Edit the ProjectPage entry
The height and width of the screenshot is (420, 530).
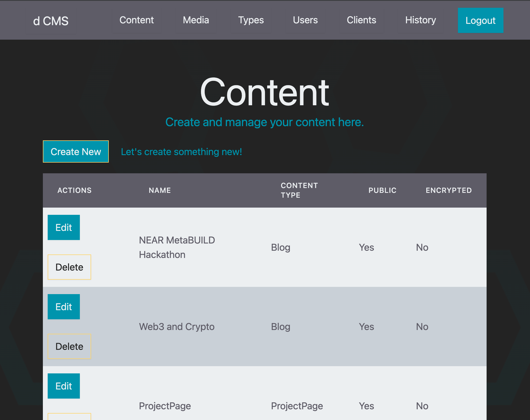64,386
